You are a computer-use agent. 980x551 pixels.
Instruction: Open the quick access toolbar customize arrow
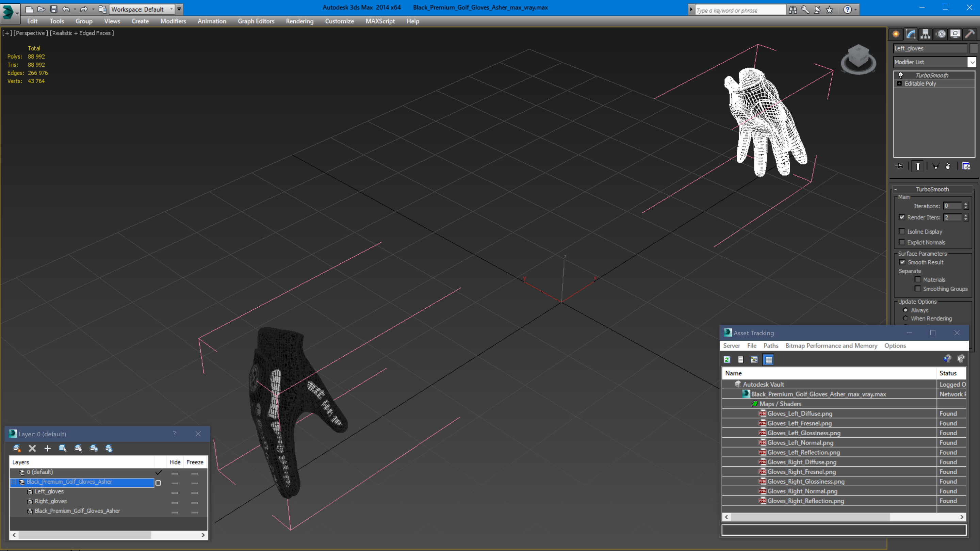(x=179, y=9)
